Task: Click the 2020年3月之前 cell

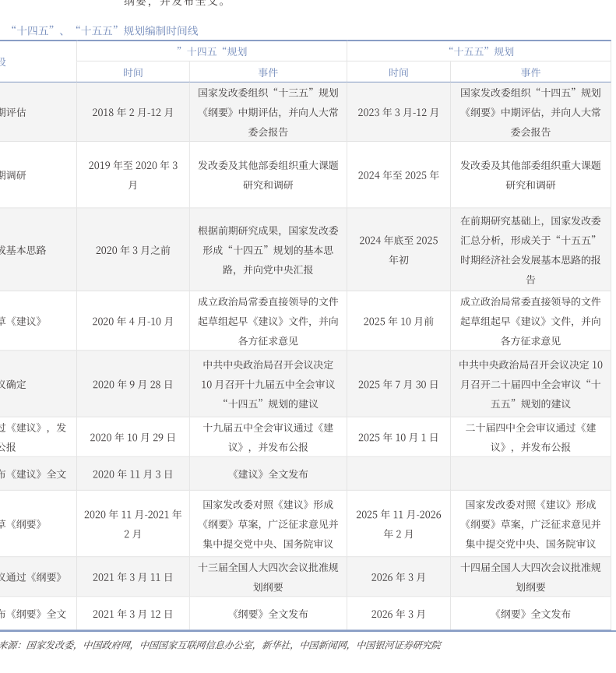Action: [132, 250]
